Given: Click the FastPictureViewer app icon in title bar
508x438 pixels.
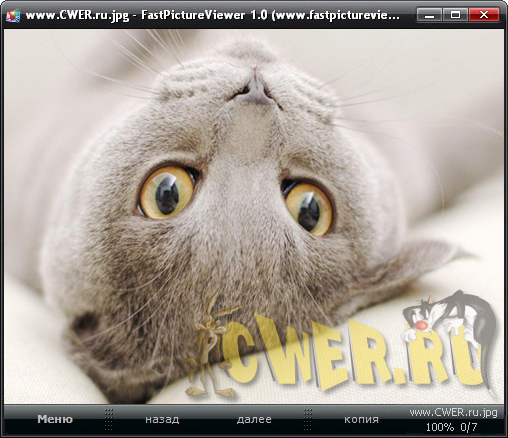Looking at the screenshot, I should pyautogui.click(x=13, y=15).
